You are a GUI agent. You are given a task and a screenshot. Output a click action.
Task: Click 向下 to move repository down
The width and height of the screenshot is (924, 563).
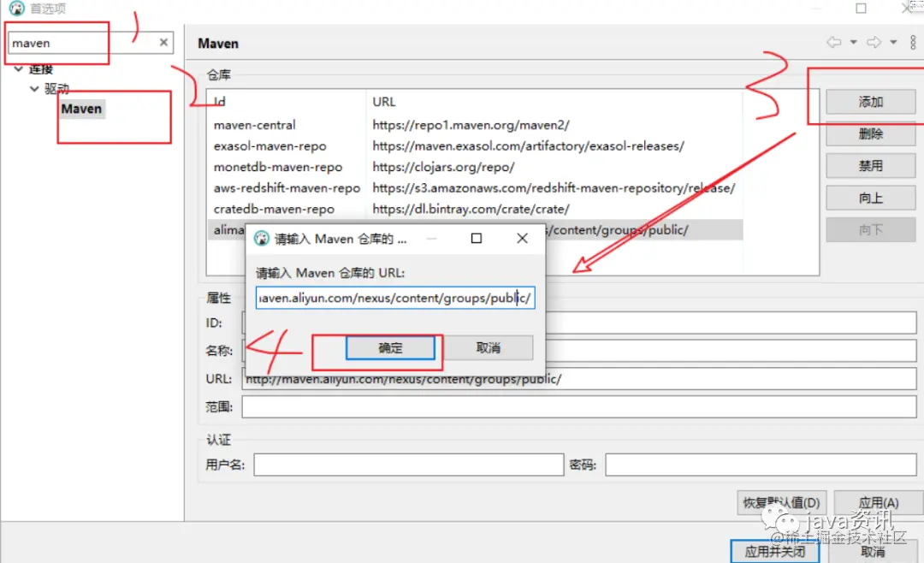pyautogui.click(x=870, y=230)
